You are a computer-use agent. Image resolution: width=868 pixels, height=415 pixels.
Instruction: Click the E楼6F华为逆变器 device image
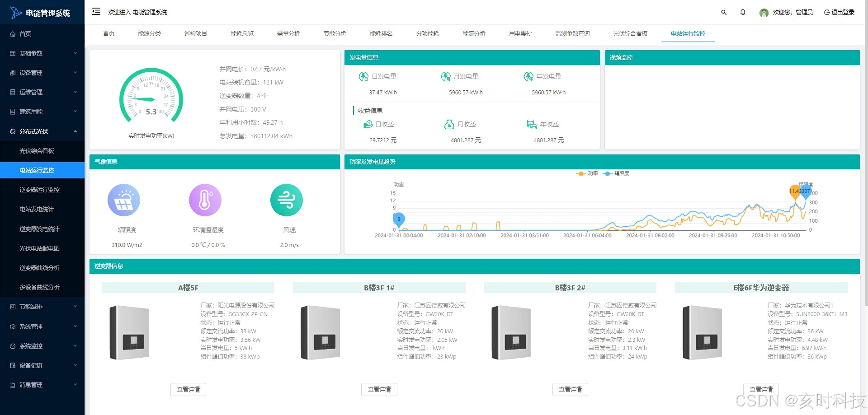pyautogui.click(x=702, y=333)
